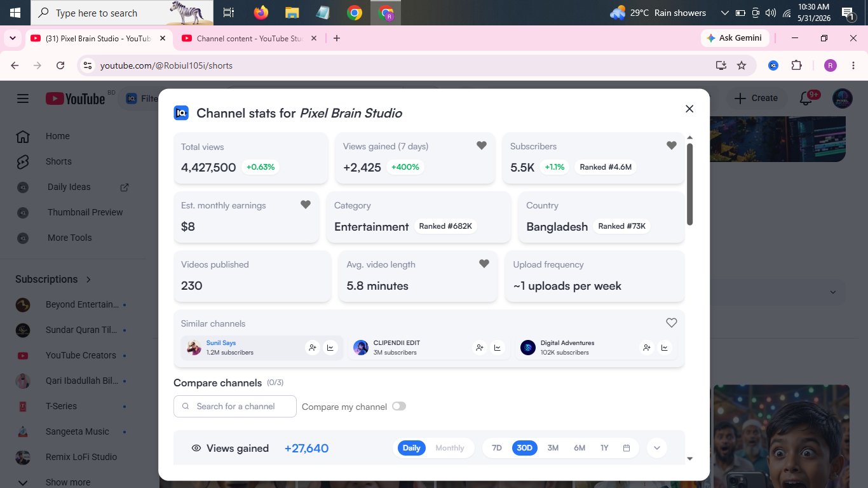Expand the Views gained section chevron
Image resolution: width=868 pixels, height=488 pixels.
[657, 448]
